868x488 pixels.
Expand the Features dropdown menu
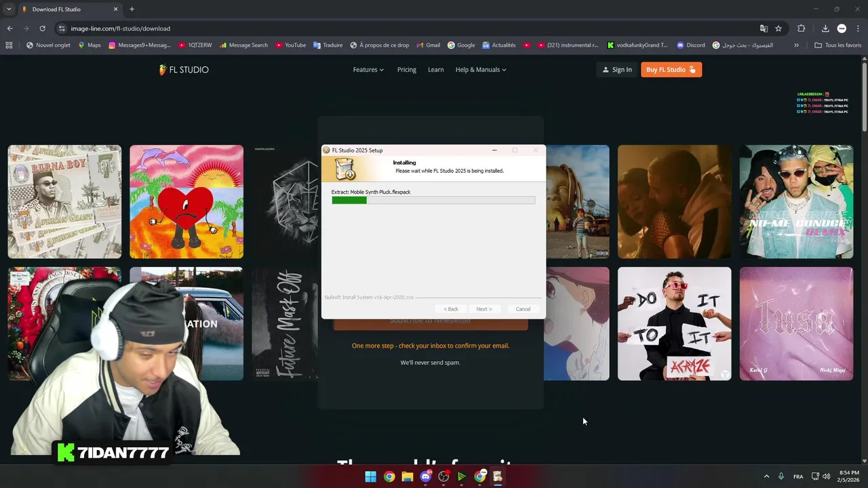pyautogui.click(x=368, y=70)
